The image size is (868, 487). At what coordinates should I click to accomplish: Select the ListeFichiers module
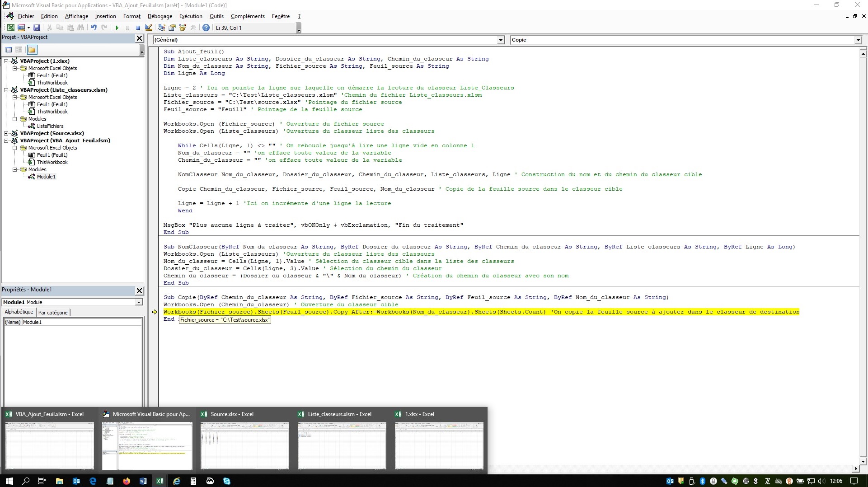(x=50, y=126)
